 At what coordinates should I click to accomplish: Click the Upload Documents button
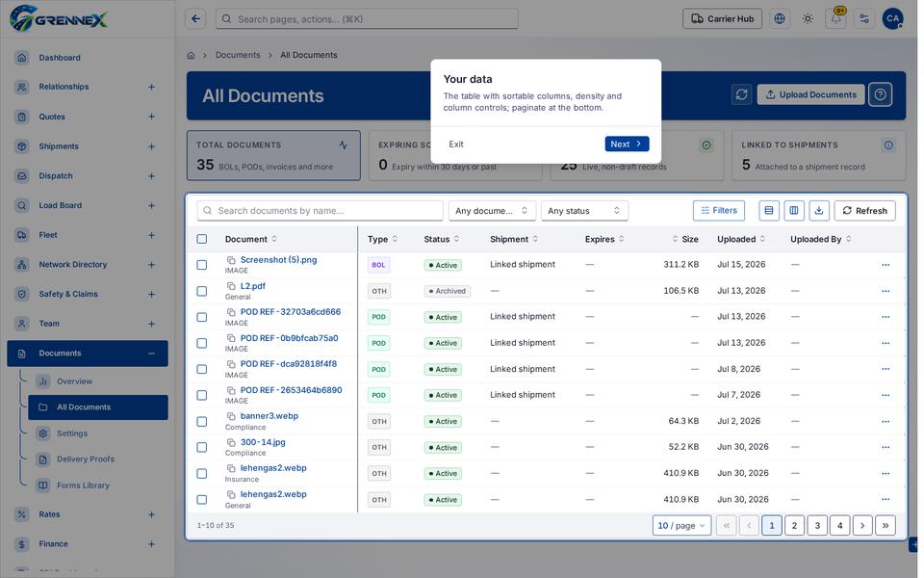(810, 94)
